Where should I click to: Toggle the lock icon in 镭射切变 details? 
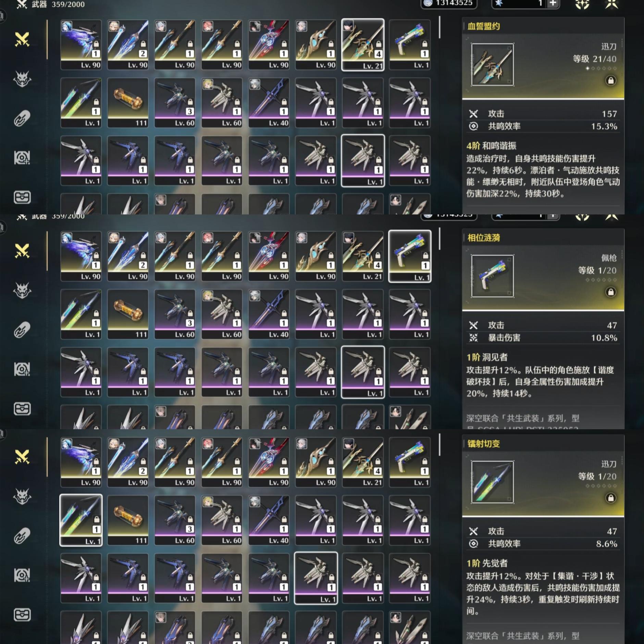click(x=610, y=498)
